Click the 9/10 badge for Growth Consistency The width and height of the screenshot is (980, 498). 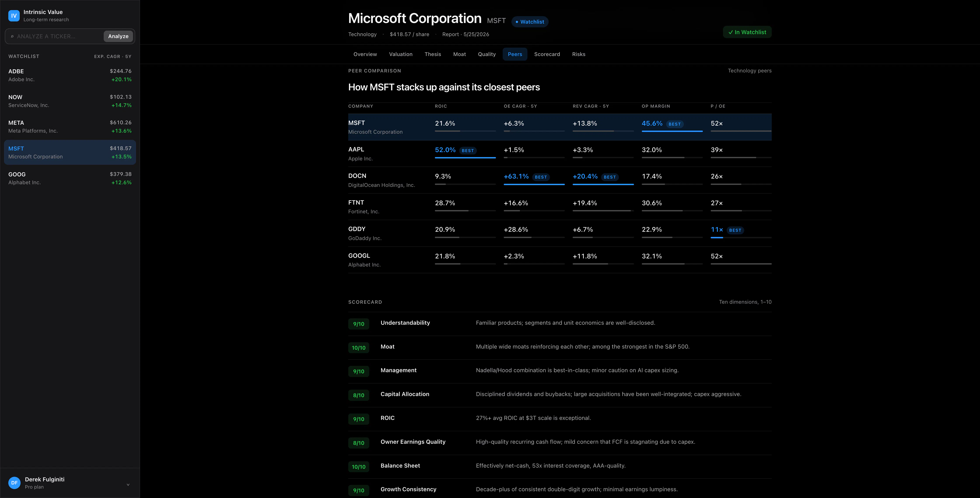359,490
